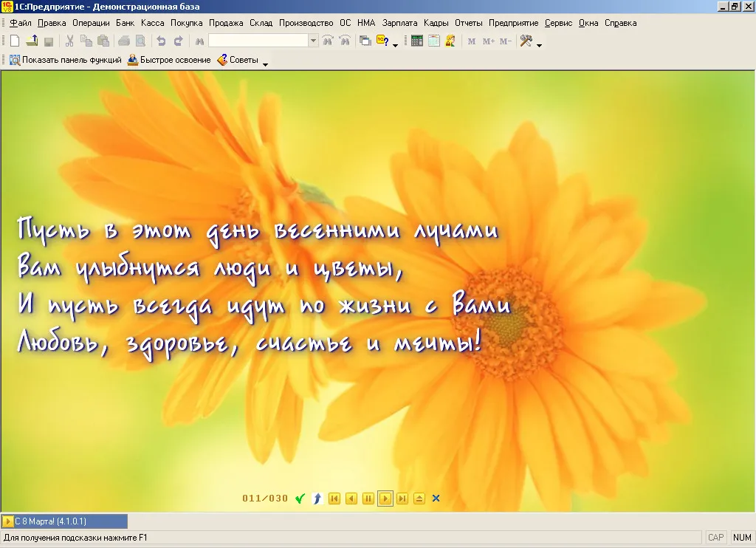Click the paste clipboard icon
The image size is (756, 548).
click(103, 41)
